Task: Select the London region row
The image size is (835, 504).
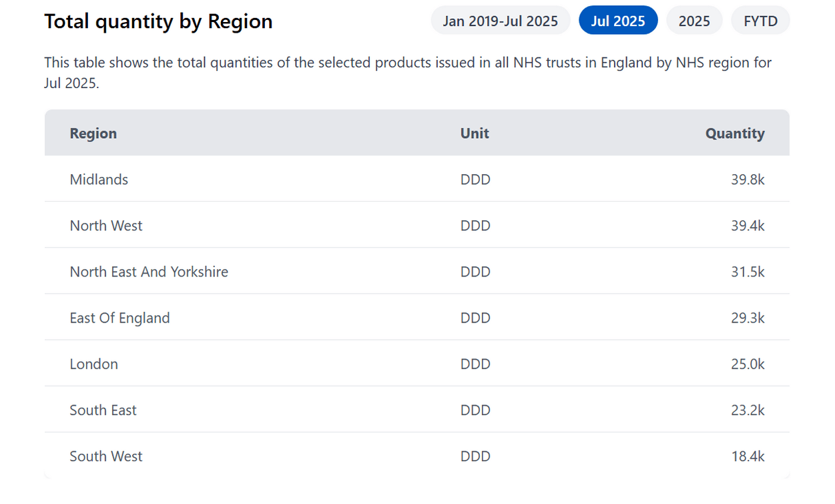Action: (93, 364)
